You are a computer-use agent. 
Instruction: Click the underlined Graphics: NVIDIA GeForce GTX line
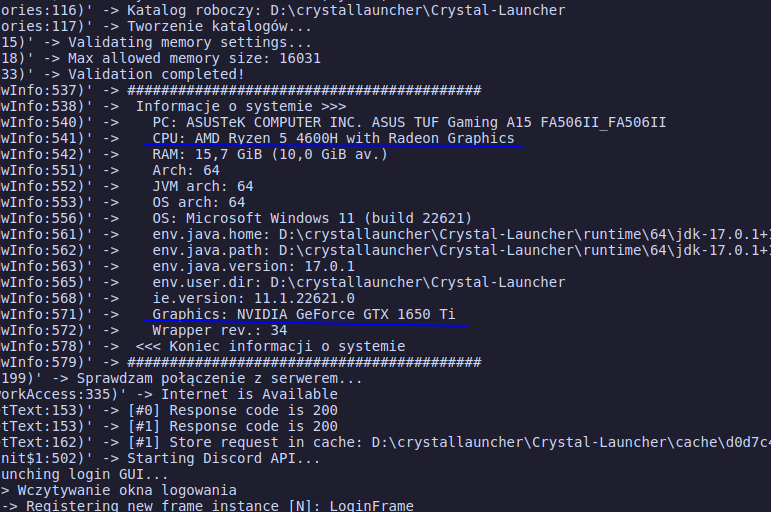coord(303,314)
